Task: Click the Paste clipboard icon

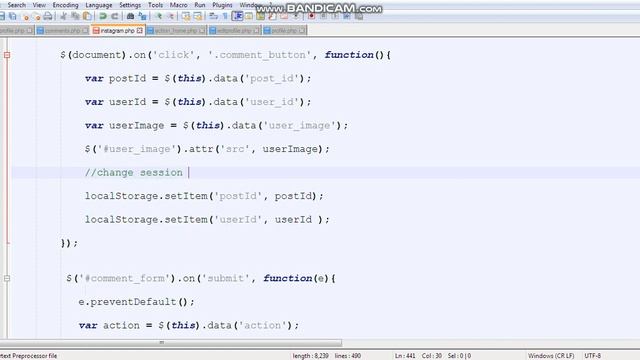Action: pyautogui.click(x=87, y=16)
